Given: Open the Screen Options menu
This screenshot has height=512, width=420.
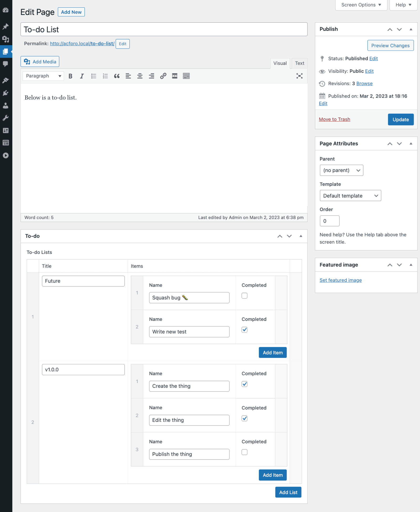Looking at the screenshot, I should coord(360,4).
